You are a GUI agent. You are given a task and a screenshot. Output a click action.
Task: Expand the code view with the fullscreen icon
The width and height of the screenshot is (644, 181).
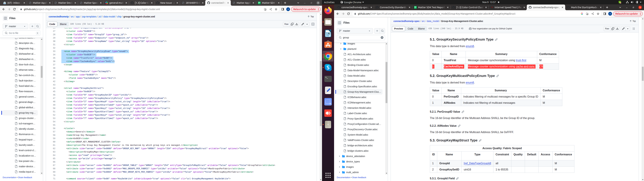pyautogui.click(x=313, y=24)
